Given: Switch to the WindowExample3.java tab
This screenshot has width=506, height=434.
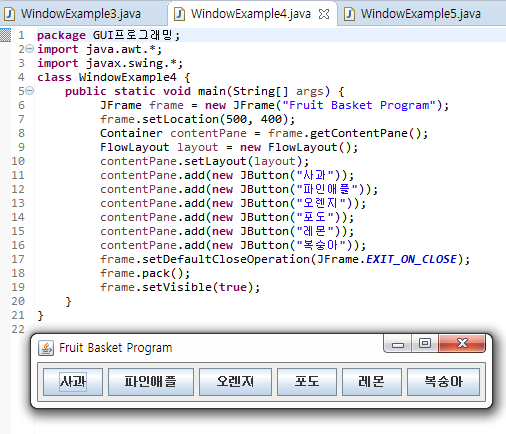Looking at the screenshot, I should pyautogui.click(x=81, y=14).
